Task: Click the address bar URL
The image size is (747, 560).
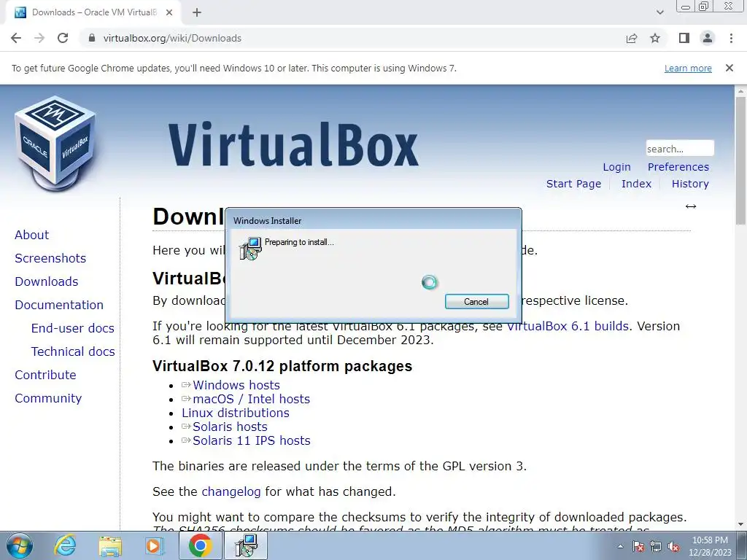Action: pos(172,38)
